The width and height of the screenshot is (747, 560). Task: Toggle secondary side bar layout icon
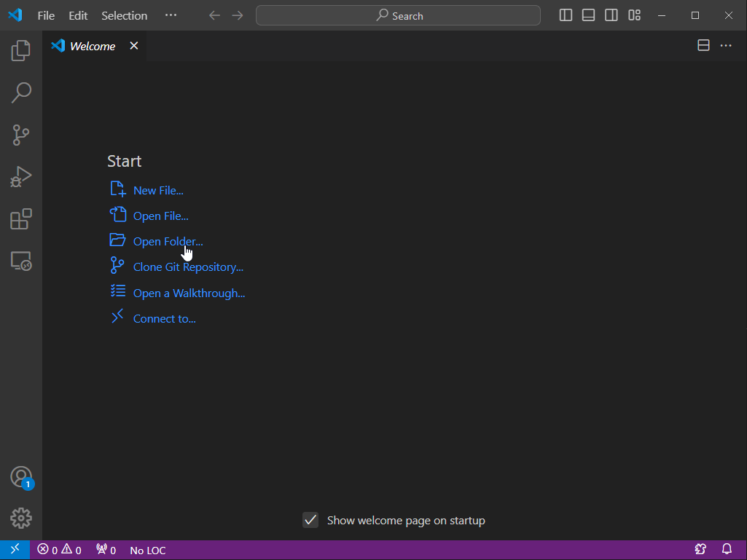coord(611,15)
